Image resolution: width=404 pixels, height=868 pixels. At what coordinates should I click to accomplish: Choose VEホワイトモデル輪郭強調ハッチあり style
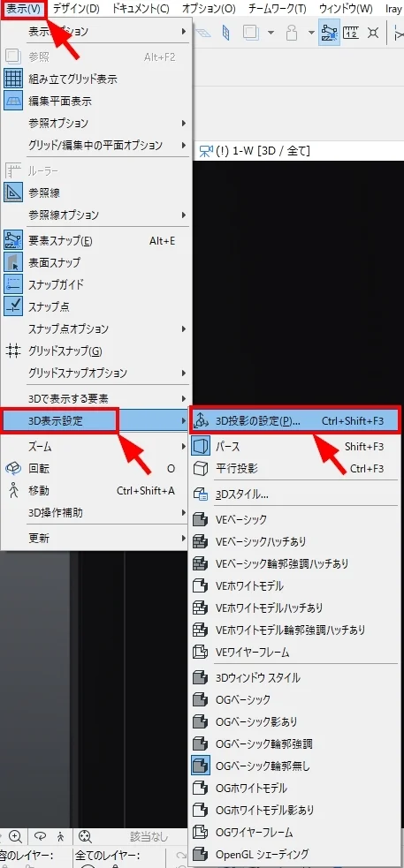click(x=294, y=630)
